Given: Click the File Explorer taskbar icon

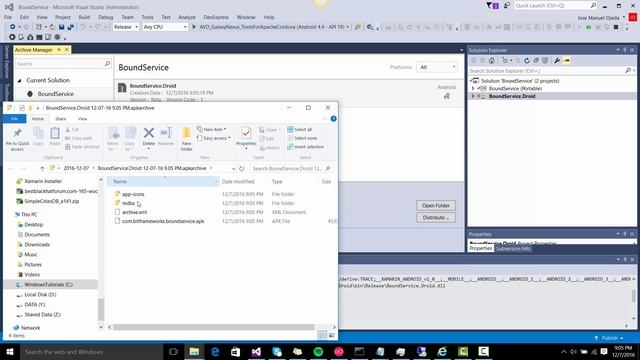Looking at the screenshot, I should pyautogui.click(x=194, y=351).
